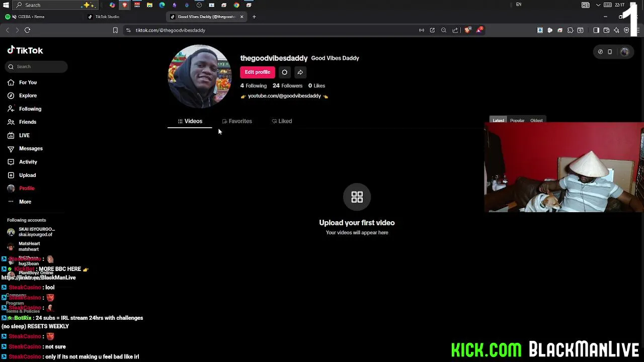Screen dimensions: 644x362
Task: Open File Explorer from the taskbar
Action: (149, 5)
